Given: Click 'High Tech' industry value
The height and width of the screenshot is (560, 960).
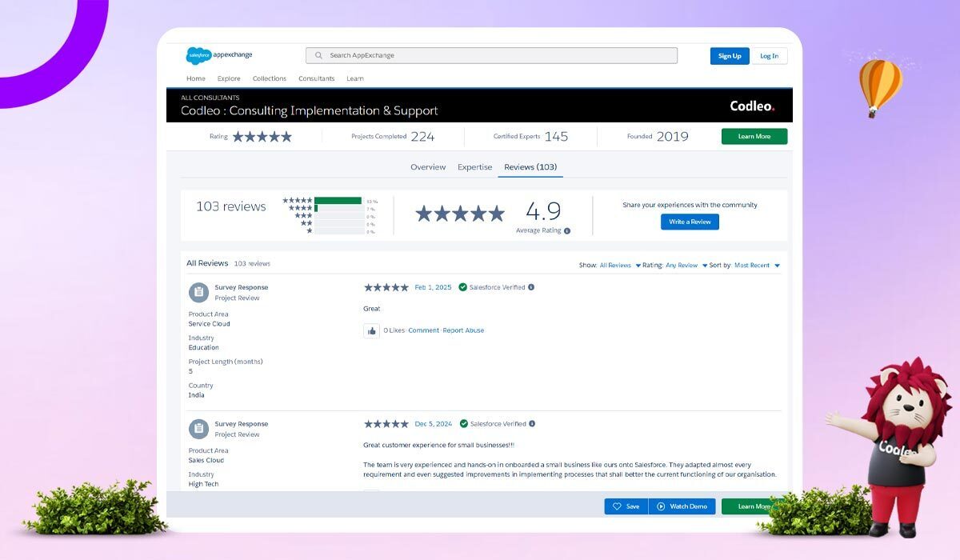Looking at the screenshot, I should tap(204, 484).
